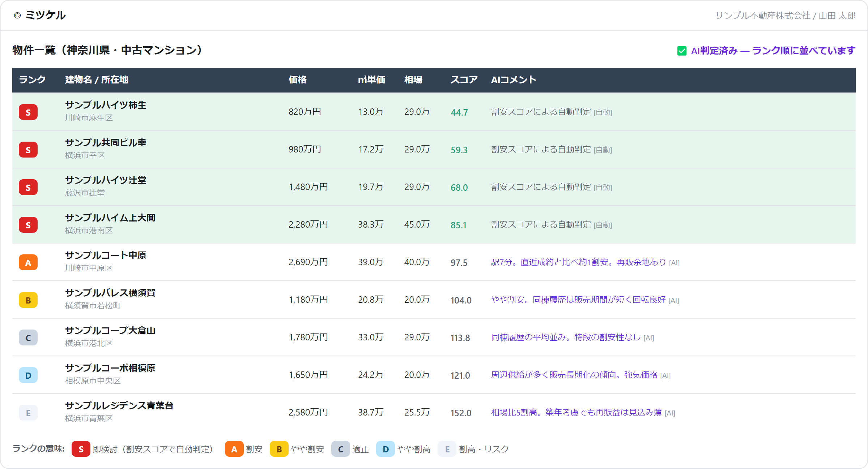
Task: Click the price 1,180万円
Action: click(x=308, y=300)
